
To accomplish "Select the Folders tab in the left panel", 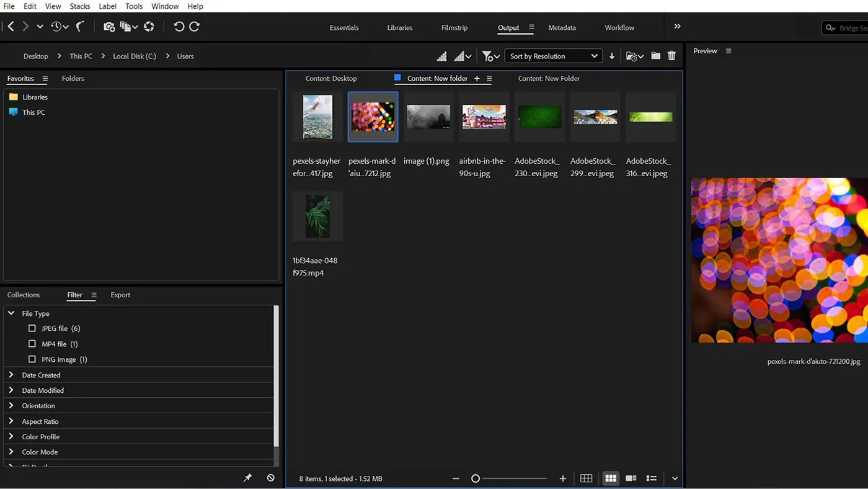I will click(73, 78).
